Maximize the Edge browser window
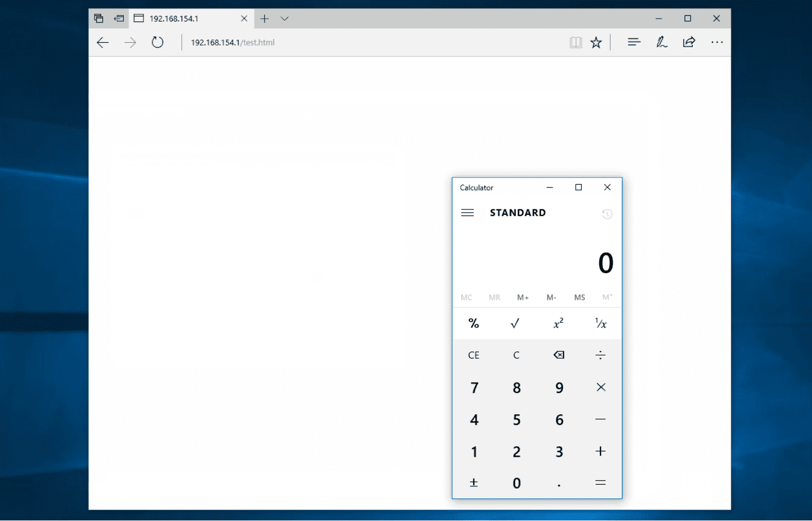Screen dimensions: 812x521 (687, 19)
